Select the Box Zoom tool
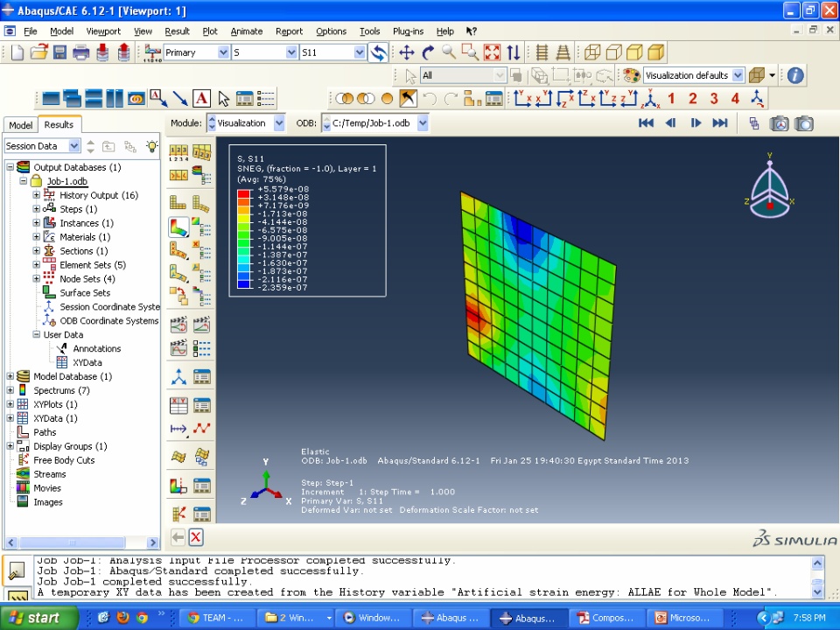This screenshot has width=840, height=630. click(470, 52)
